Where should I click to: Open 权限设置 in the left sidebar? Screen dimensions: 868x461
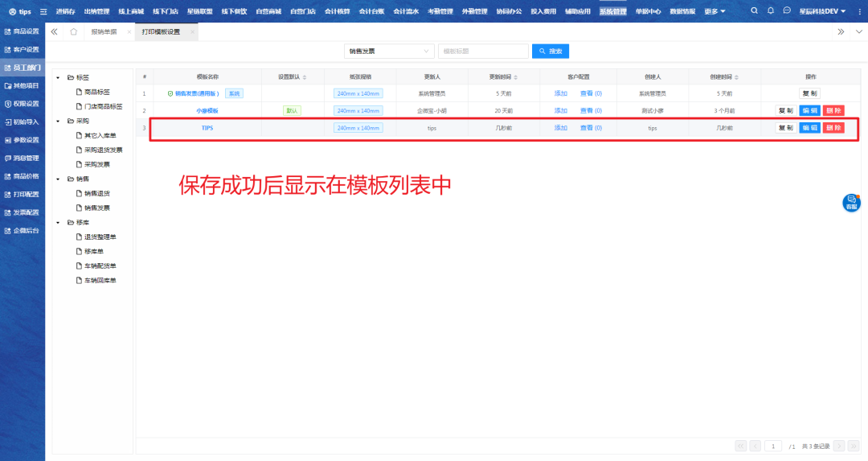coord(23,104)
